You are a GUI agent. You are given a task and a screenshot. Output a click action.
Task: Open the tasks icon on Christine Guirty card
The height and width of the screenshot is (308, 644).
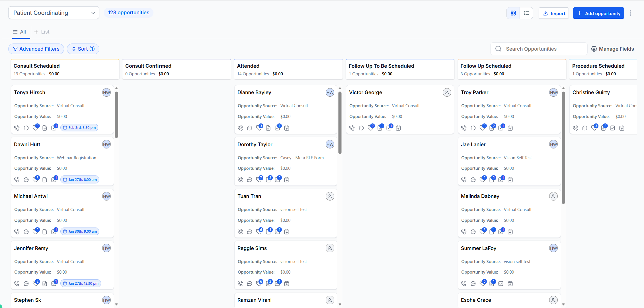612,128
